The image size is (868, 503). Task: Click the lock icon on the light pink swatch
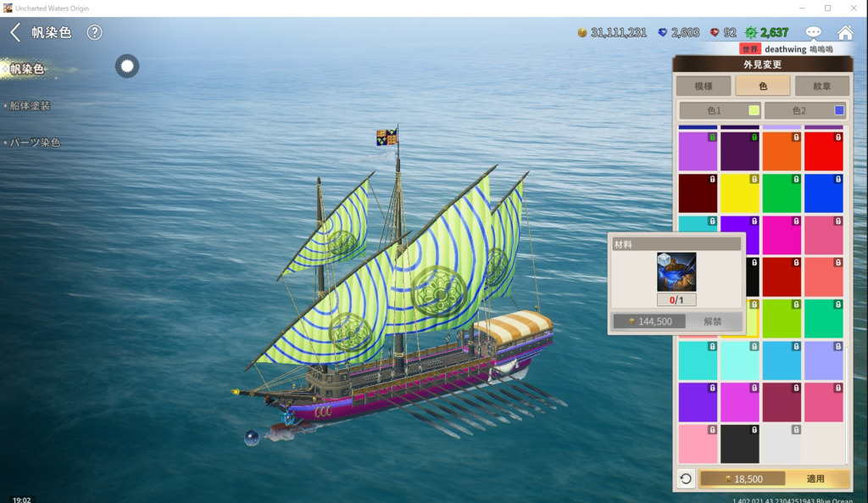click(712, 429)
